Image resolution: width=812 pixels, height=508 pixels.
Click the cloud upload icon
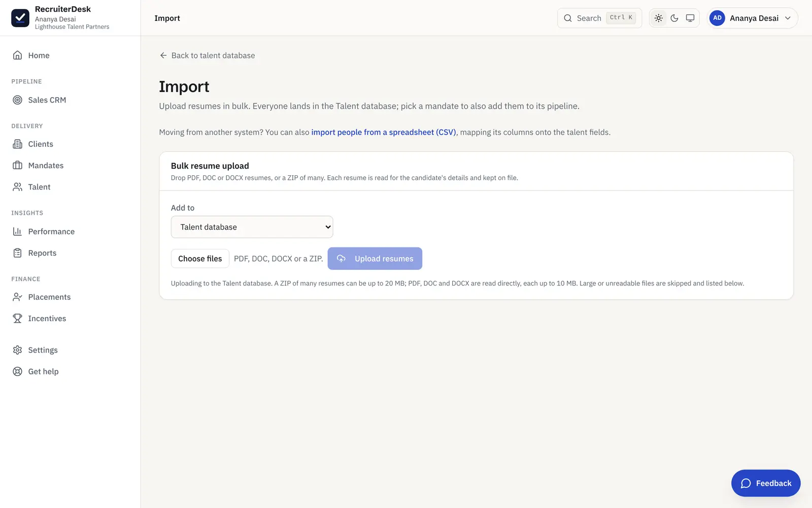(x=341, y=259)
